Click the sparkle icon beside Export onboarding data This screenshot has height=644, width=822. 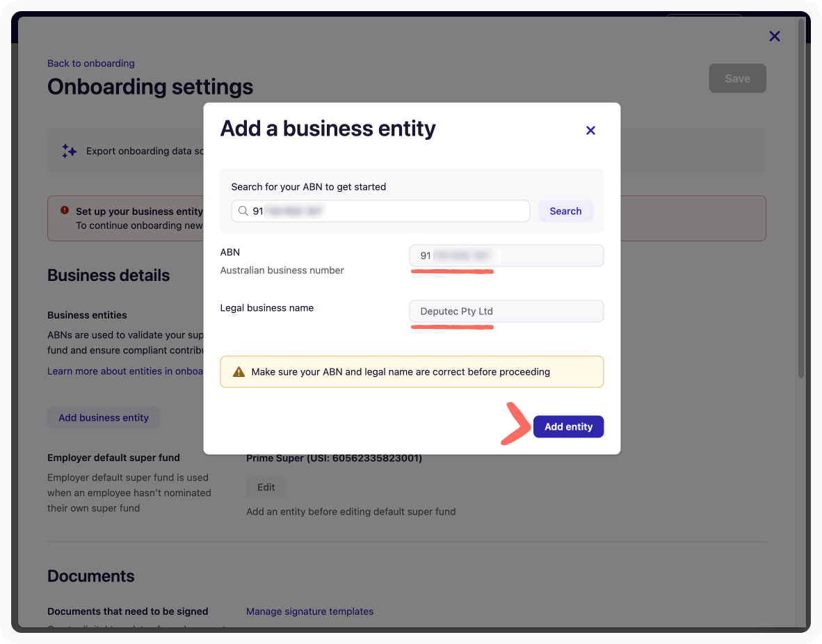(x=69, y=151)
